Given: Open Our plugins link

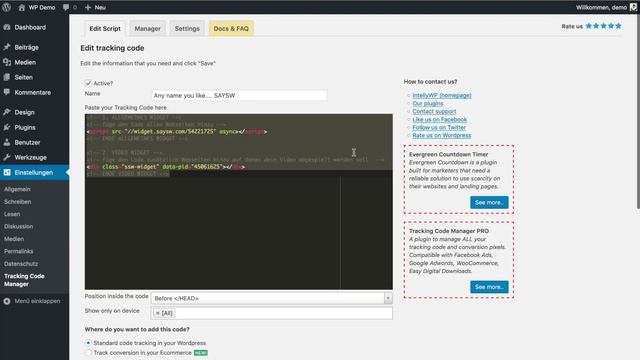Looking at the screenshot, I should 427,103.
